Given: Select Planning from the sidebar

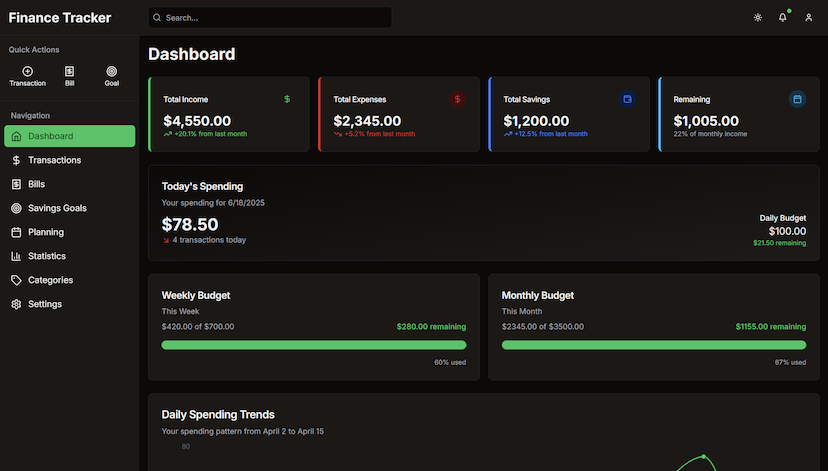Looking at the screenshot, I should (46, 232).
